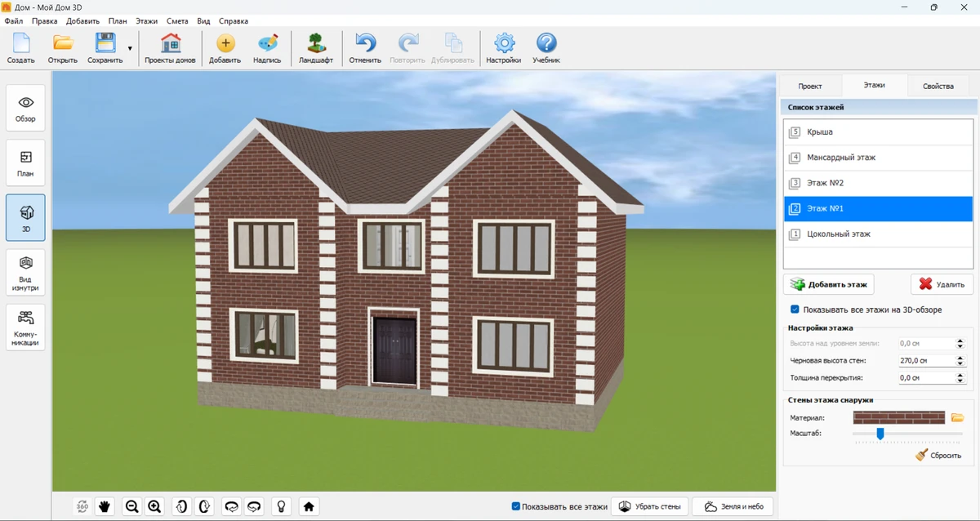Viewport: 980px width, 521px height.
Task: Open the material folder browser
Action: tap(958, 417)
